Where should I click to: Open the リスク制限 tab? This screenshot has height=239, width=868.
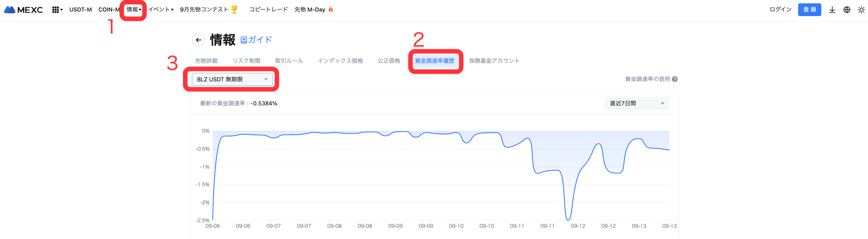[x=246, y=61]
